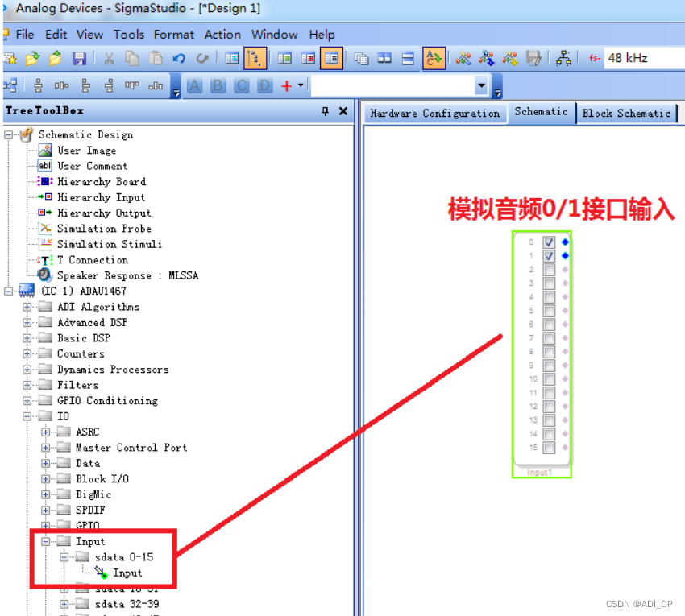Click the letter C button in toolbar
Viewport: 685px width, 616px height.
241,86
